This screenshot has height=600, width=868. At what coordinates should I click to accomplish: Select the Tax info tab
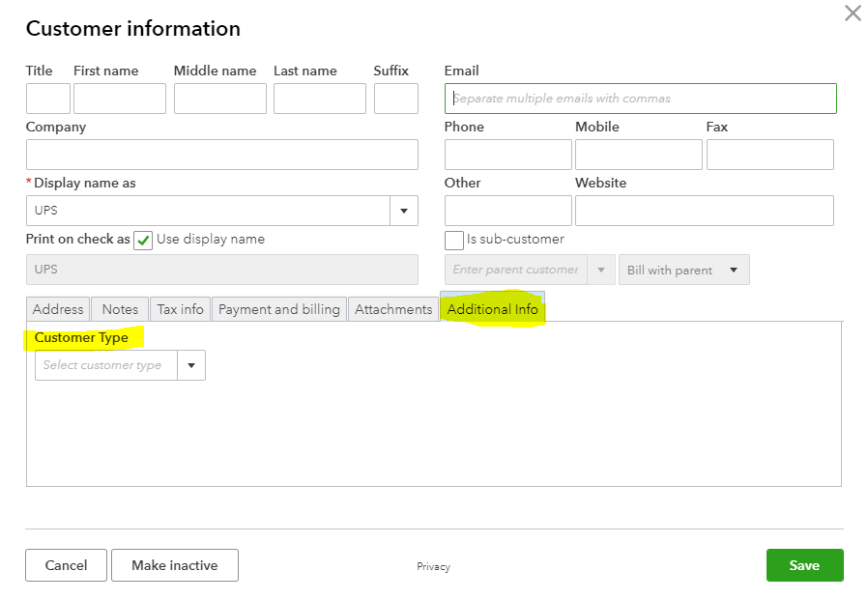pyautogui.click(x=179, y=309)
